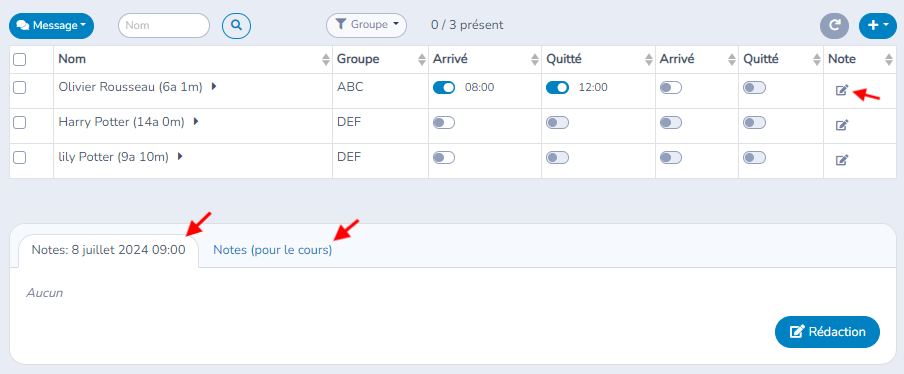The width and height of the screenshot is (904, 374).
Task: Click the Rédaction button
Action: coord(827,332)
